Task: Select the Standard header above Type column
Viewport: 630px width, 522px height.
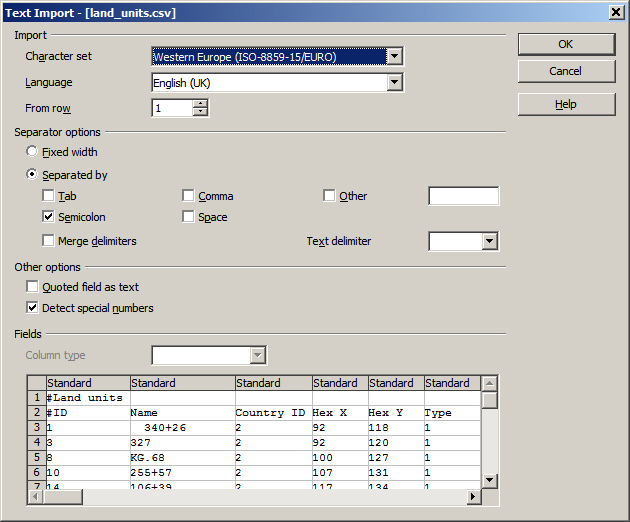Action: [452, 383]
